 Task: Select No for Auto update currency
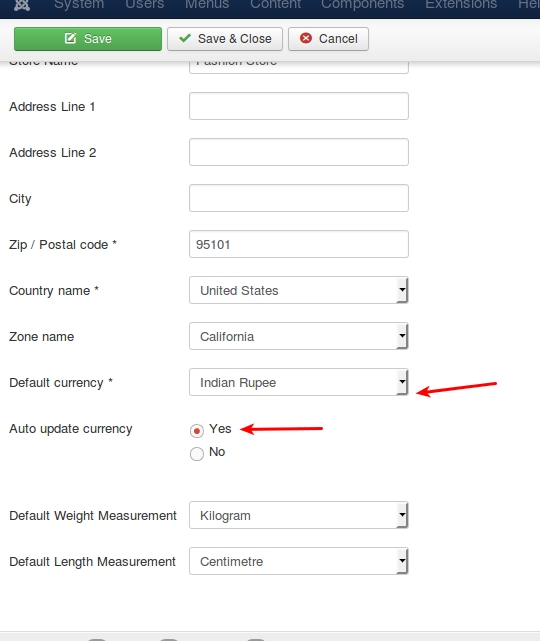tap(197, 453)
